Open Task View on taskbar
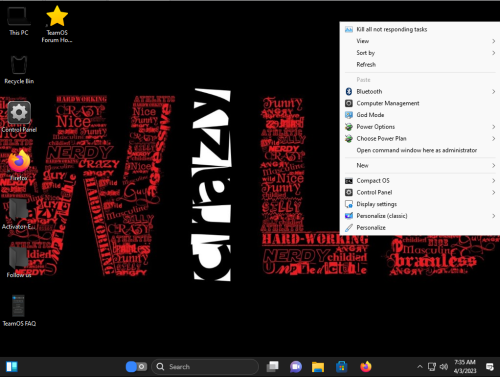This screenshot has height=377, width=500. click(272, 367)
